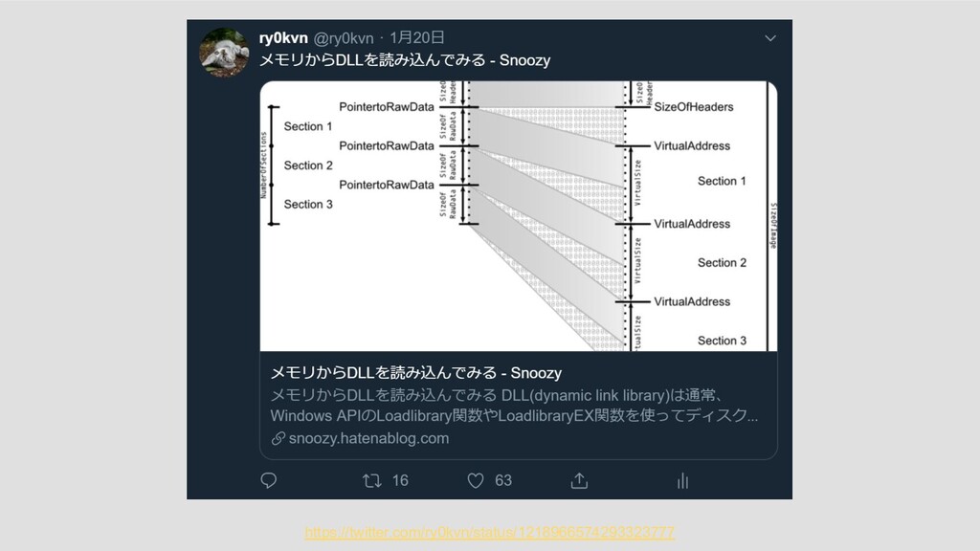
Task: Like the tweet with the heart icon
Action: (476, 480)
